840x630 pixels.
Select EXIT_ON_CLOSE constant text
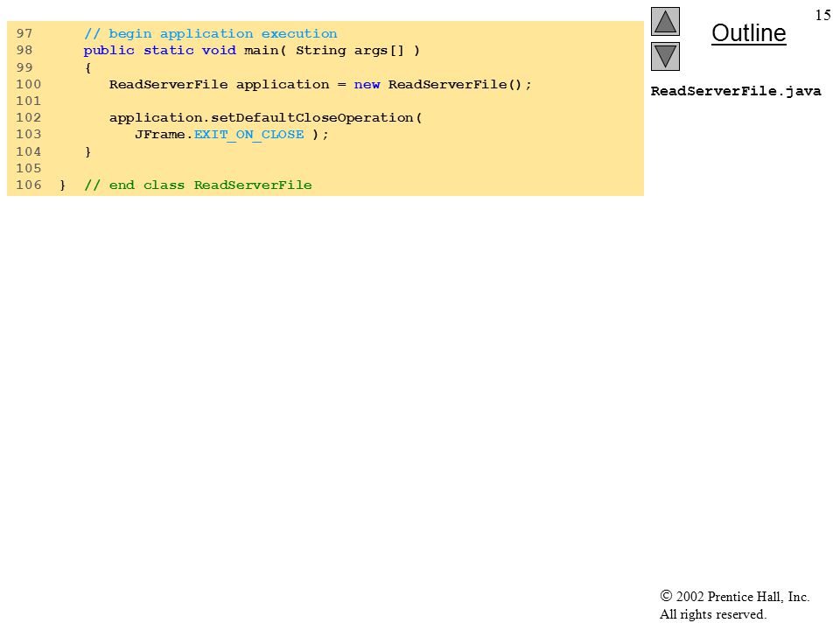[x=249, y=135]
